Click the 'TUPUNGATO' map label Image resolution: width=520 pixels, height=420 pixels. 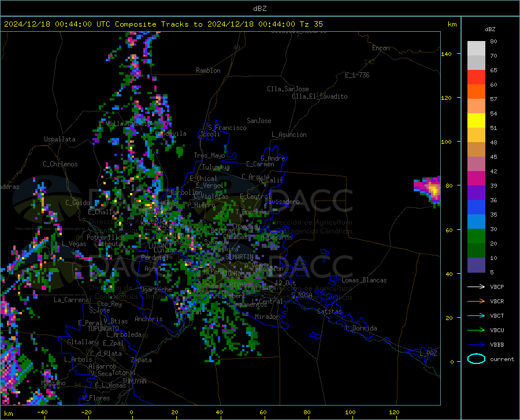(x=103, y=329)
